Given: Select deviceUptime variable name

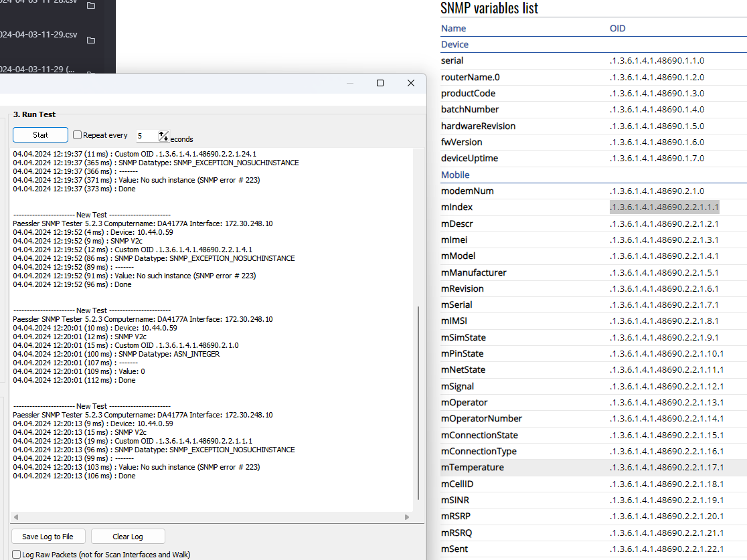Looking at the screenshot, I should point(470,159).
